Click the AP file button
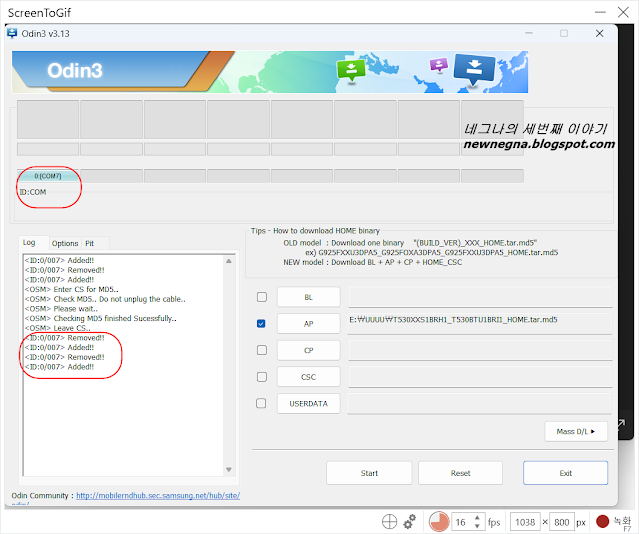The image size is (639, 534). (x=308, y=324)
